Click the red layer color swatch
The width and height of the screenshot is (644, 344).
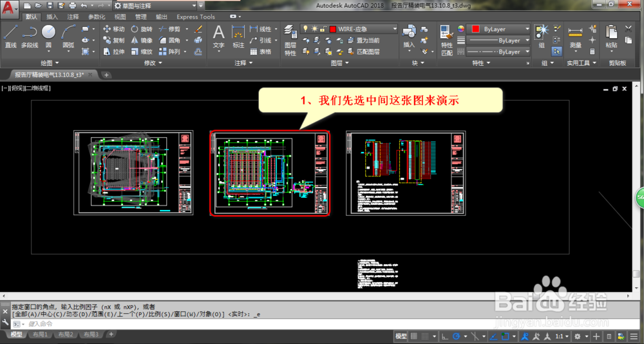click(333, 29)
